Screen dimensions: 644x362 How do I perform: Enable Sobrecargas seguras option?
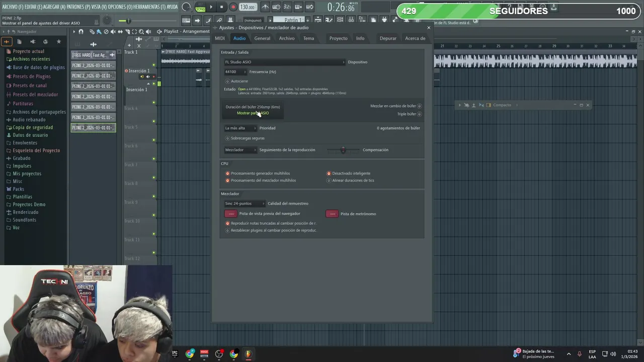pos(227,138)
